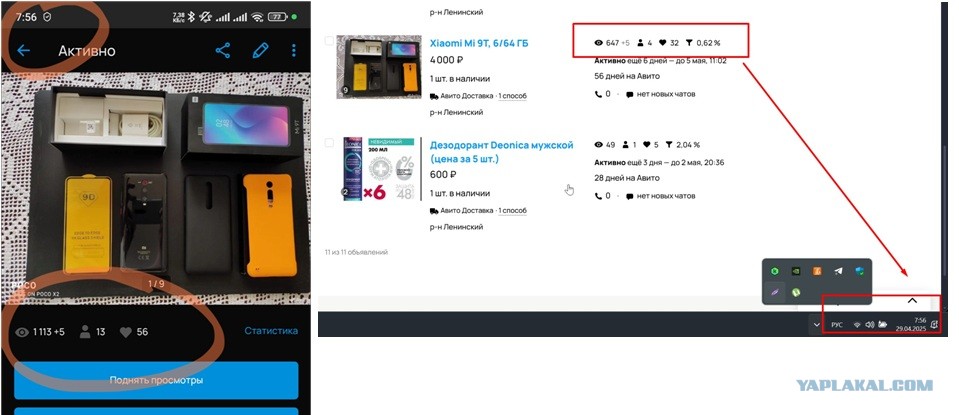Collapse the hidden tray icons chevron on taskbar
The width and height of the screenshot is (959, 415).
pos(816,325)
